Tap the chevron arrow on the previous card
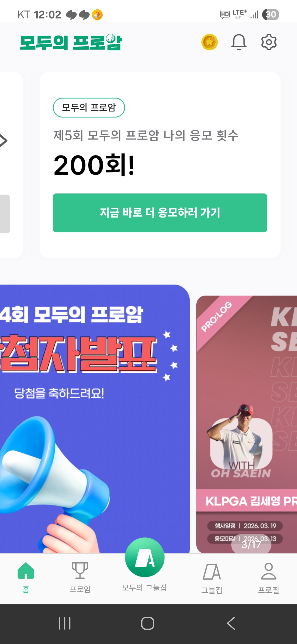 pyautogui.click(x=3, y=141)
